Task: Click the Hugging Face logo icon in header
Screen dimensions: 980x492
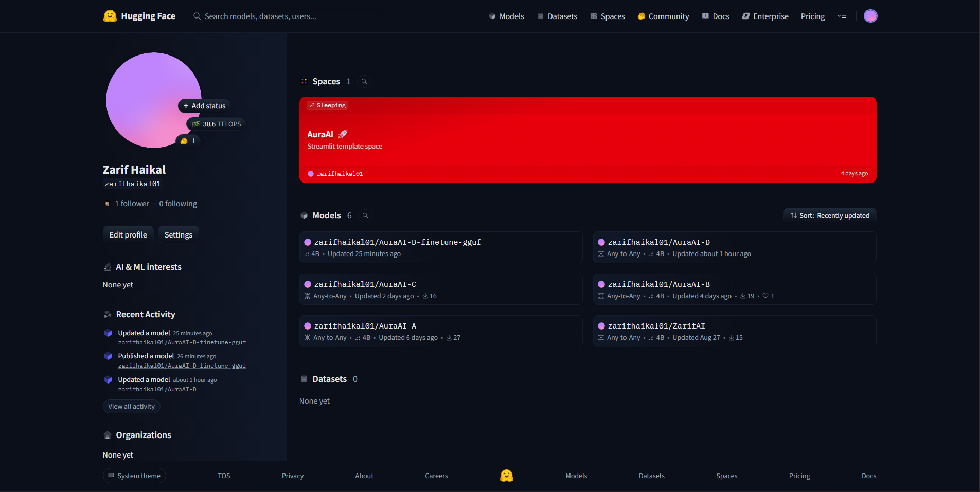Action: (110, 16)
